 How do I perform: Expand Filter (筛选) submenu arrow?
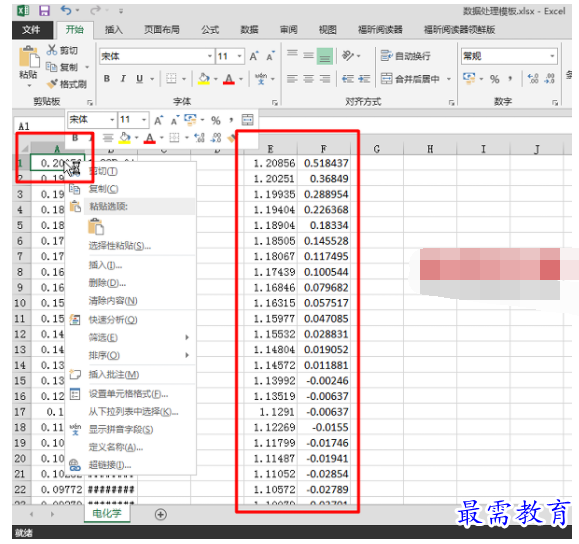click(x=187, y=338)
